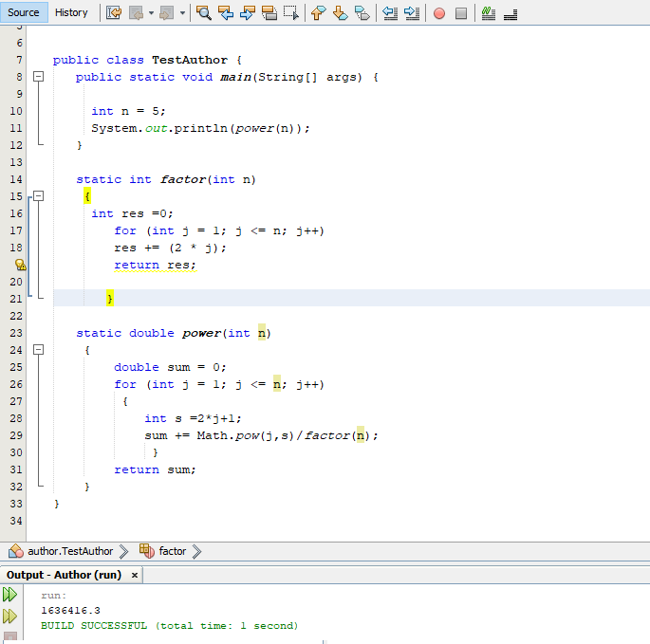
Task: Click the method icon beside the factor breadcrumb
Action: click(x=147, y=551)
